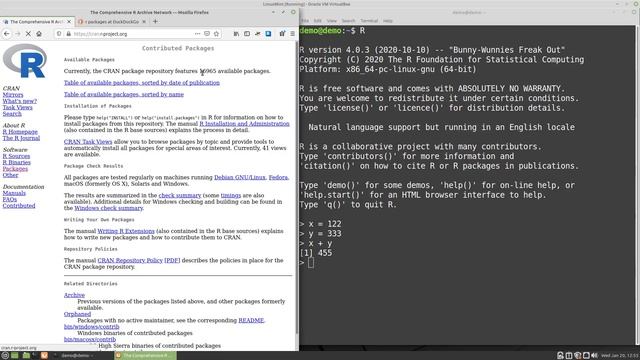This screenshot has height=360, width=640.
Task: Open packages table sorted by date of publication
Action: point(142,82)
